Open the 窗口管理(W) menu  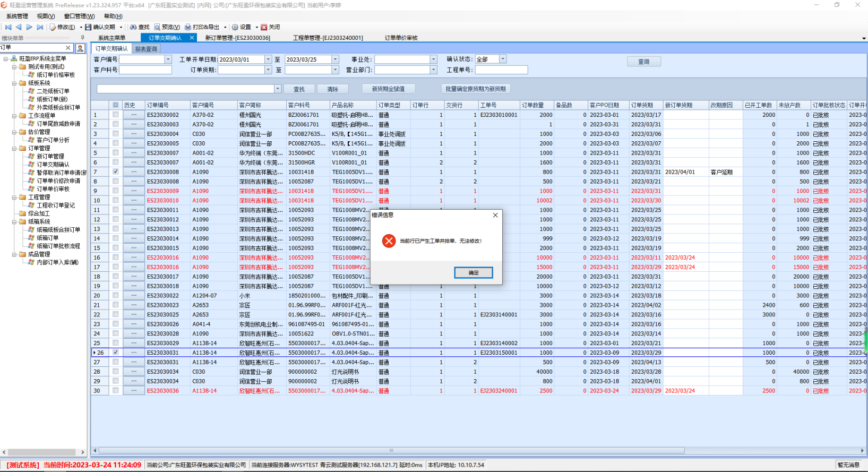pos(79,16)
